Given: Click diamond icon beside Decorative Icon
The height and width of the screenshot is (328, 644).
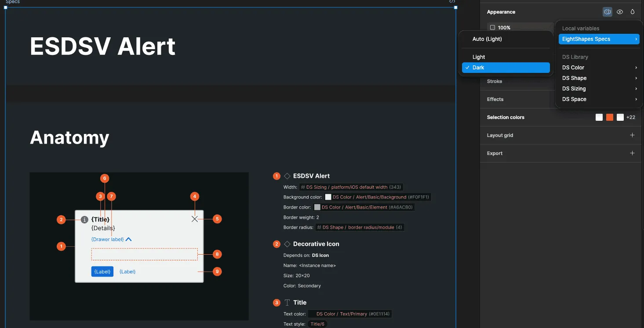Looking at the screenshot, I should coord(287,244).
